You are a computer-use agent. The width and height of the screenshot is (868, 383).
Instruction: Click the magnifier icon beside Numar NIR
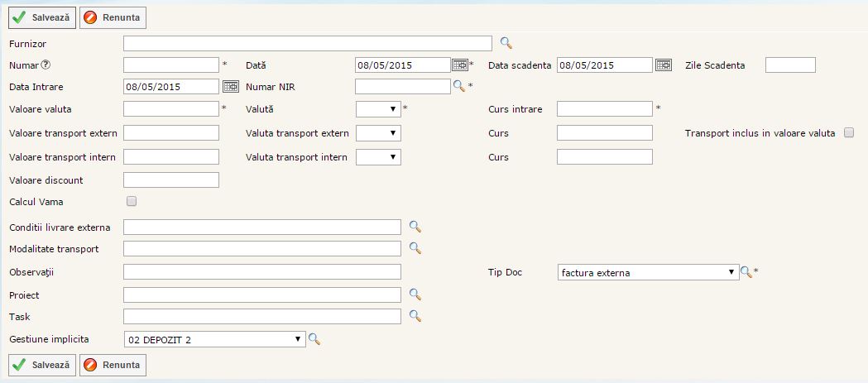pyautogui.click(x=459, y=86)
